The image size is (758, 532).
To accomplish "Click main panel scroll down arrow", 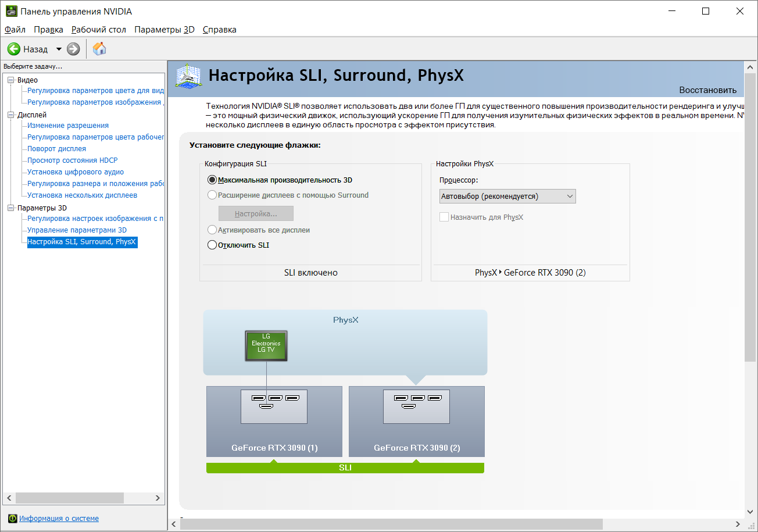I will coord(750,512).
